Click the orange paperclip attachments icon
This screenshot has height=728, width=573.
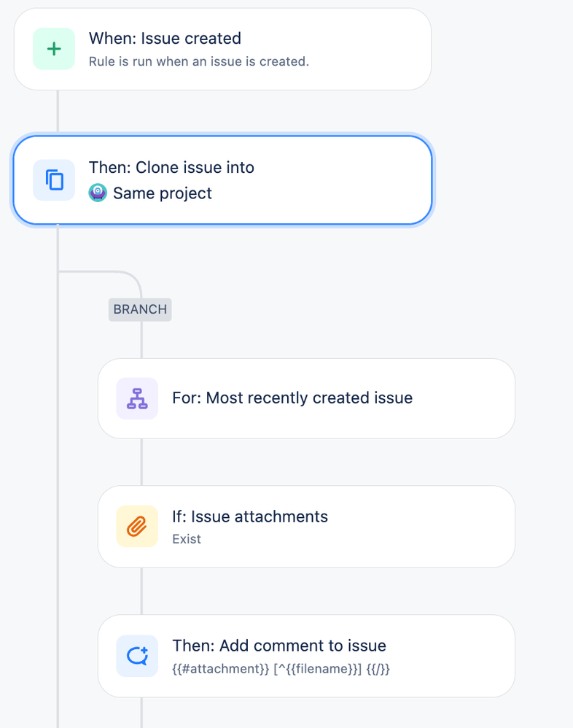[137, 527]
